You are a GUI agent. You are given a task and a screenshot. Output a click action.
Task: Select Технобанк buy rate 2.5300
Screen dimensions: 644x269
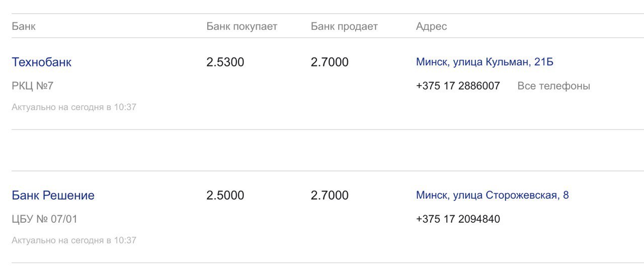pos(225,62)
